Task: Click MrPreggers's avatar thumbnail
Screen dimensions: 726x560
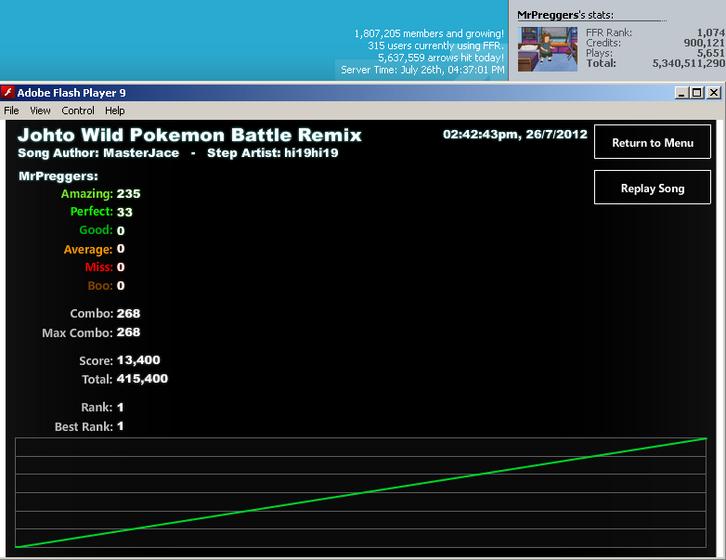Action: pos(547,49)
